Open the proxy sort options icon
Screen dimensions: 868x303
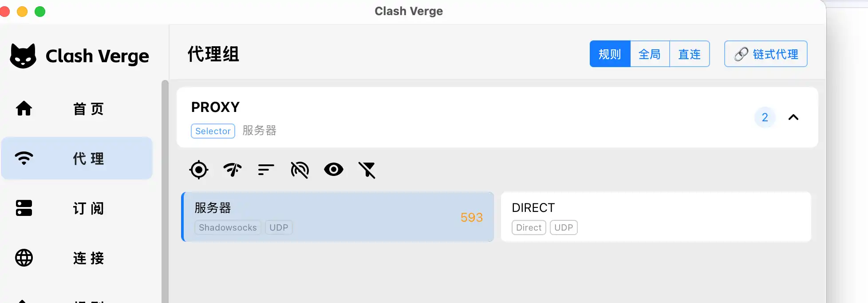[x=265, y=170]
